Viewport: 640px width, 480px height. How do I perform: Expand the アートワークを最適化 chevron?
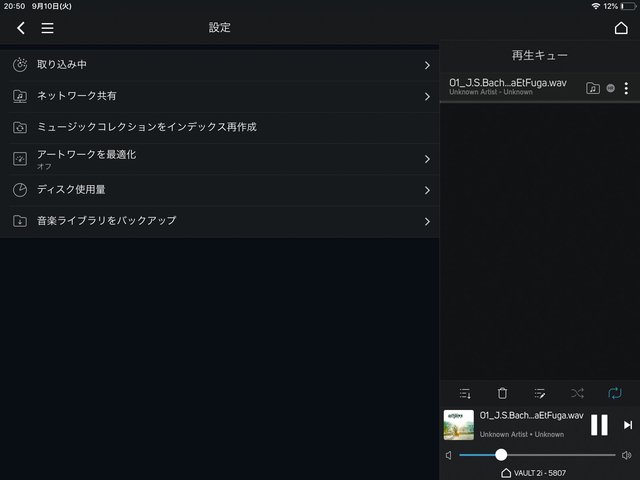427,159
